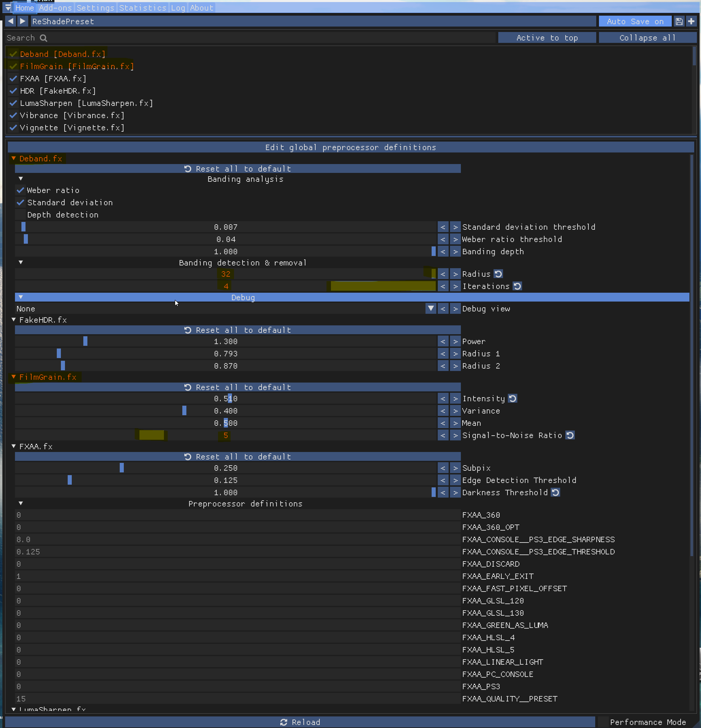This screenshot has height=728, width=701.
Task: Open the Add-ons tab
Action: 55,8
